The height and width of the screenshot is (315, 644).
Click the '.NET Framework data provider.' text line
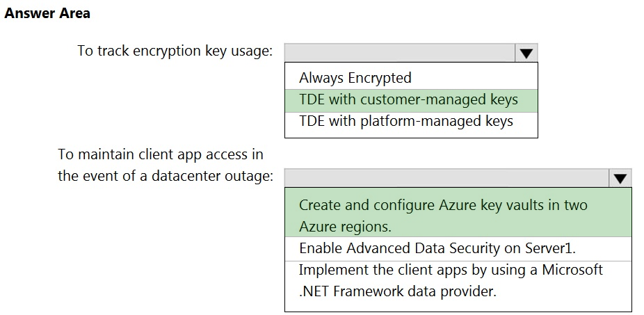(398, 291)
